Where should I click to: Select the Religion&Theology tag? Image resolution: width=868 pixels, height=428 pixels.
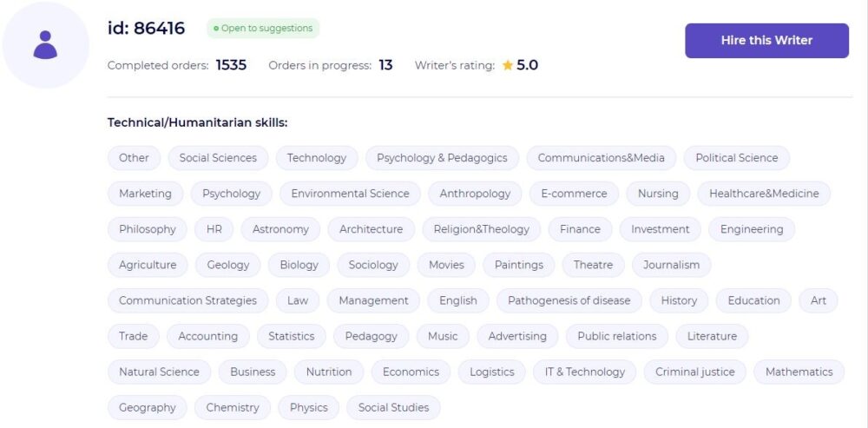click(x=481, y=229)
